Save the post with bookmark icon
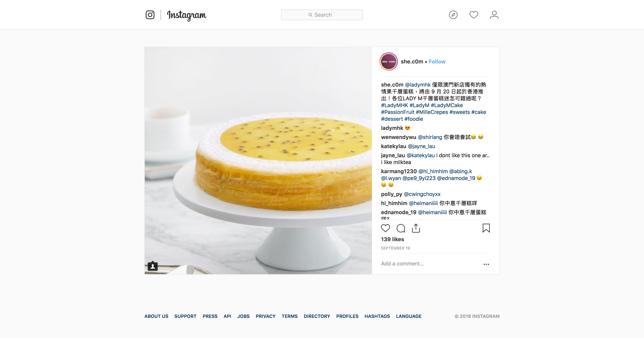This screenshot has width=644, height=338. tap(486, 228)
